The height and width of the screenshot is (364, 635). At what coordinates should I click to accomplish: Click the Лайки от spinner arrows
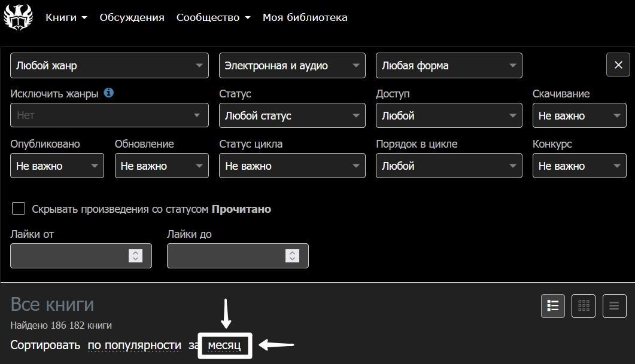pyautogui.click(x=136, y=256)
